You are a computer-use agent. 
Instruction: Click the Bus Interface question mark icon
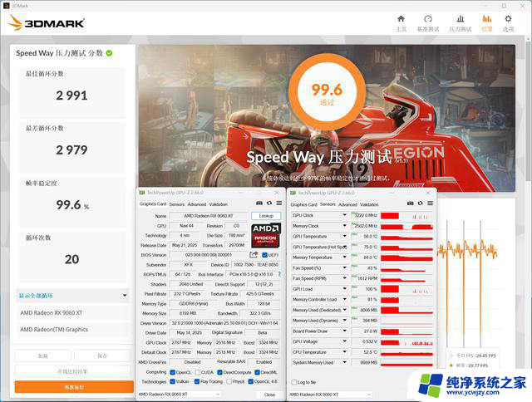tap(279, 274)
